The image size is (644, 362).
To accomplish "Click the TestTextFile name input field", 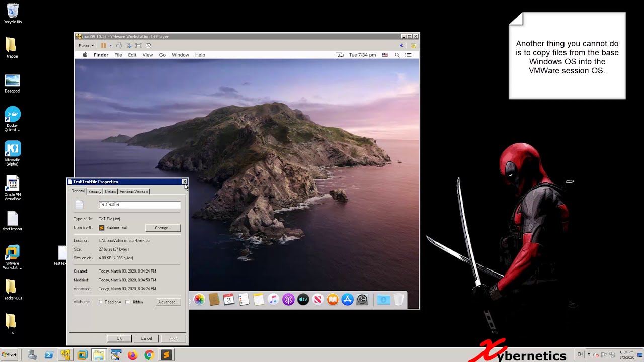I will 139,204.
